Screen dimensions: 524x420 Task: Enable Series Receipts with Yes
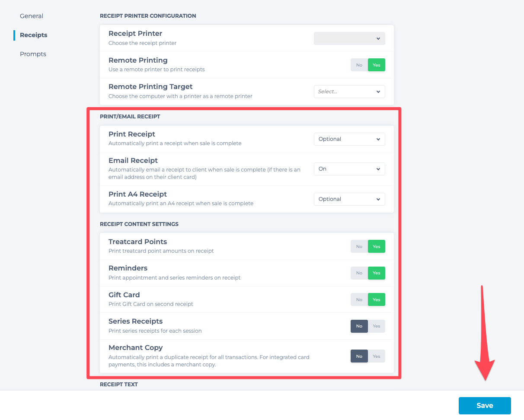pos(377,326)
